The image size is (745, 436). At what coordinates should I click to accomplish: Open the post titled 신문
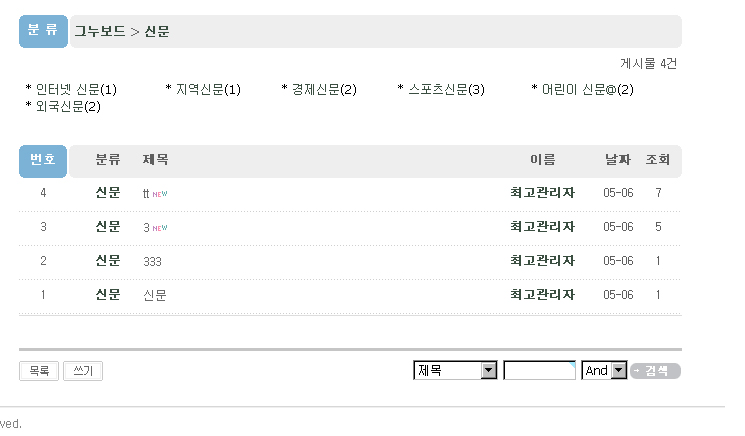pyautogui.click(x=154, y=295)
